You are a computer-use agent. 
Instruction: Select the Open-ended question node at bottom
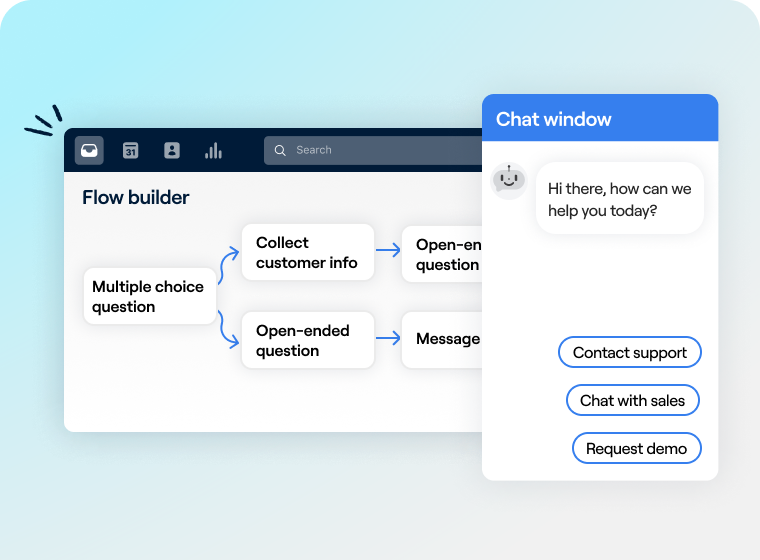[x=308, y=340]
